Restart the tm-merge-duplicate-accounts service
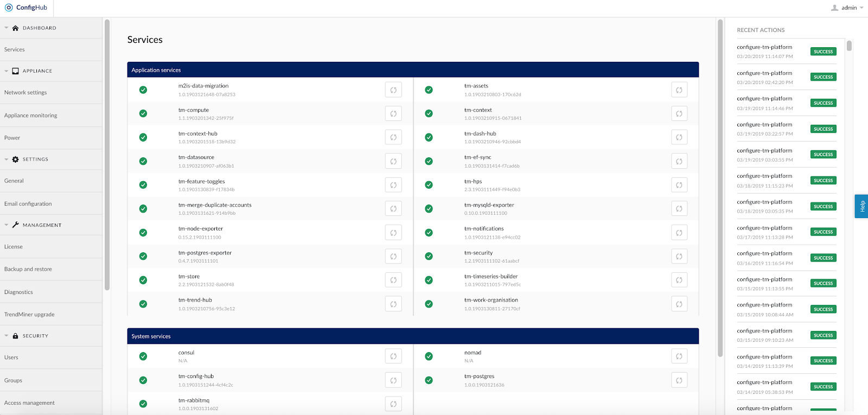Viewport: 868px width, 415px height. 393,209
